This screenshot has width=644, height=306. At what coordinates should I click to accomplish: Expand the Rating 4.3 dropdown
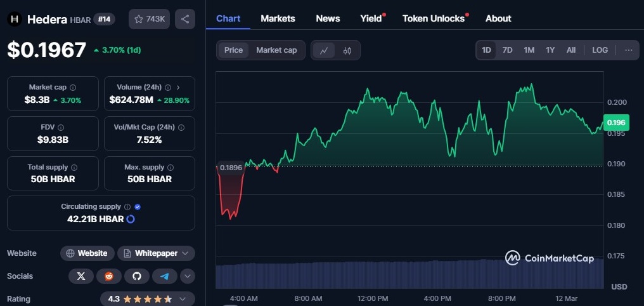click(x=148, y=299)
